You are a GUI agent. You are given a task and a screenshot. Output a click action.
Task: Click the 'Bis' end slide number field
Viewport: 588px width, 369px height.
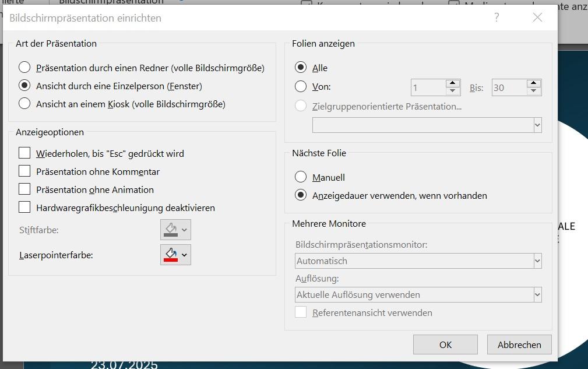(x=509, y=88)
